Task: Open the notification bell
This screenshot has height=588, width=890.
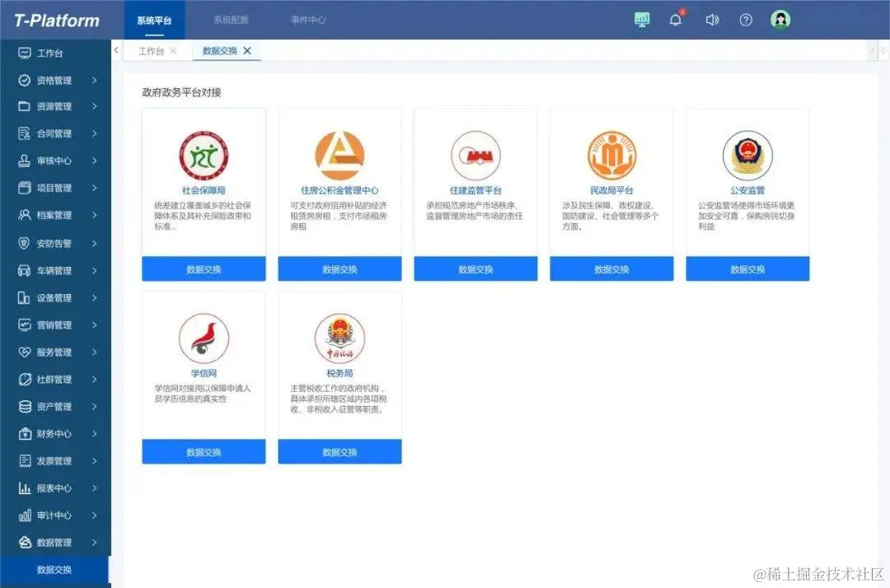Action: coord(676,20)
